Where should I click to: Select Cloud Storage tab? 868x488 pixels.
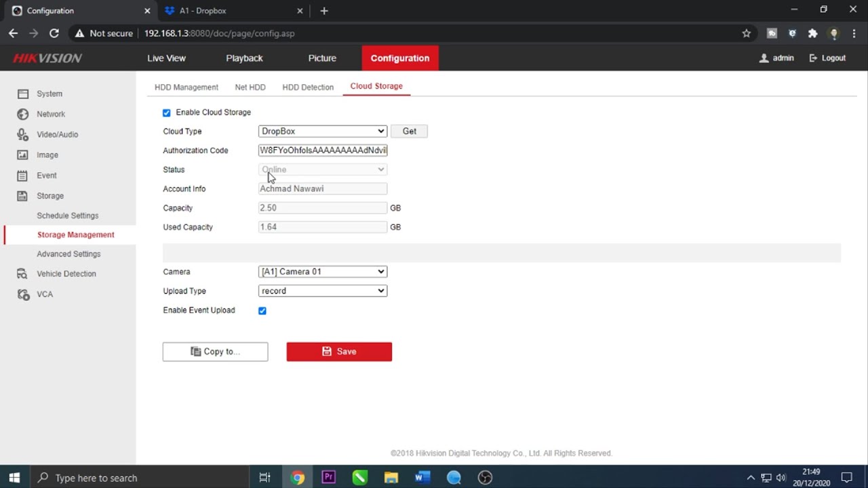click(x=376, y=86)
